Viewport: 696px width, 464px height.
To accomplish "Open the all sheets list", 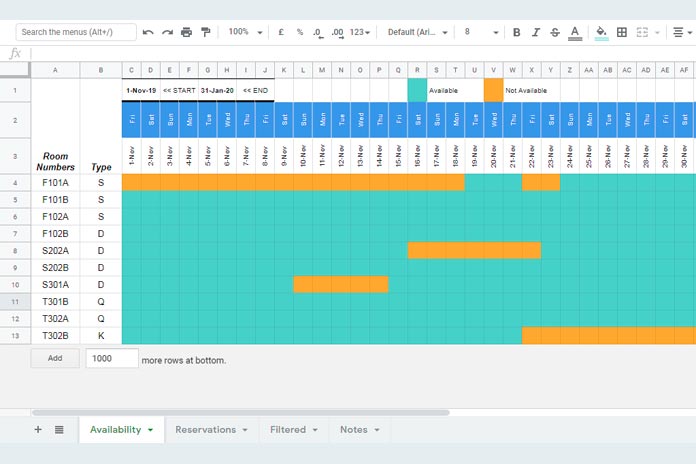I will [x=59, y=429].
